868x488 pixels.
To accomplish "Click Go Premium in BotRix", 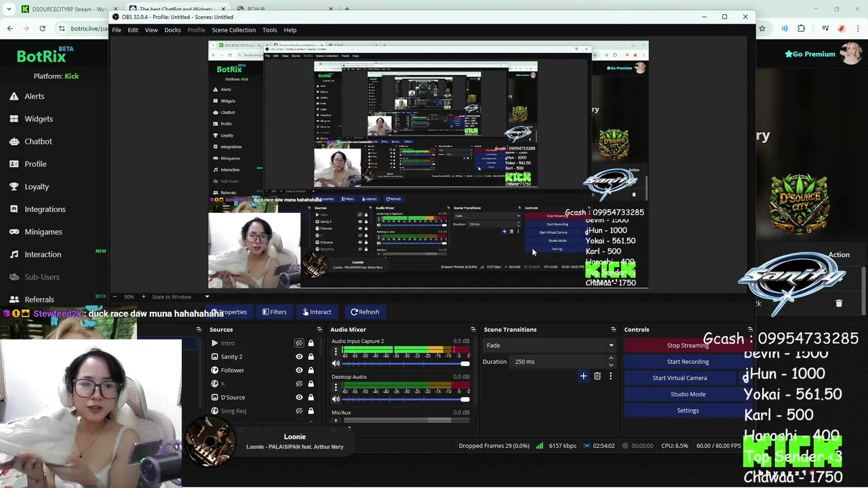I will (x=810, y=54).
